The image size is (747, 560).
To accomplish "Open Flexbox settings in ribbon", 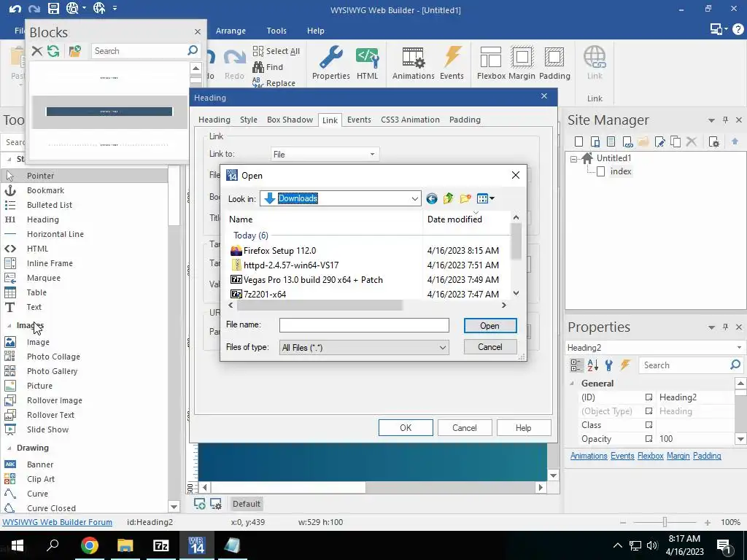I will pos(491,63).
